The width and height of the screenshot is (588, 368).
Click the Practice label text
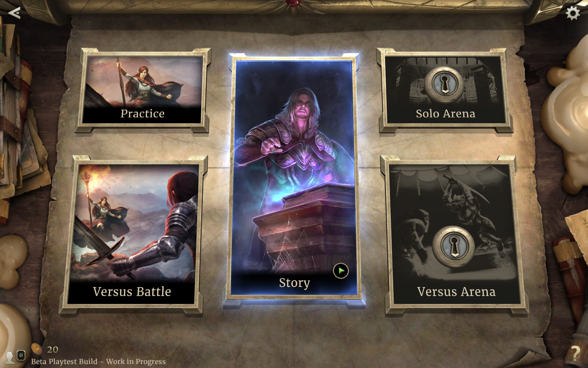(143, 114)
